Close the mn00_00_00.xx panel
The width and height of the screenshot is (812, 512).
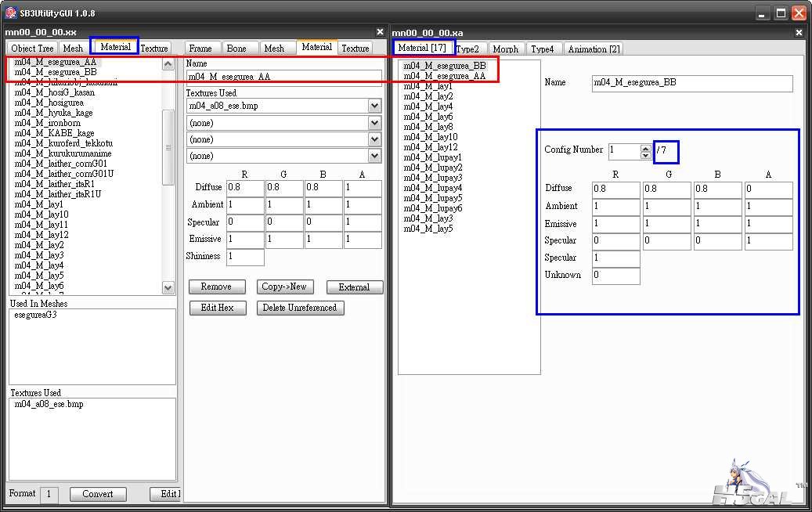tap(380, 32)
